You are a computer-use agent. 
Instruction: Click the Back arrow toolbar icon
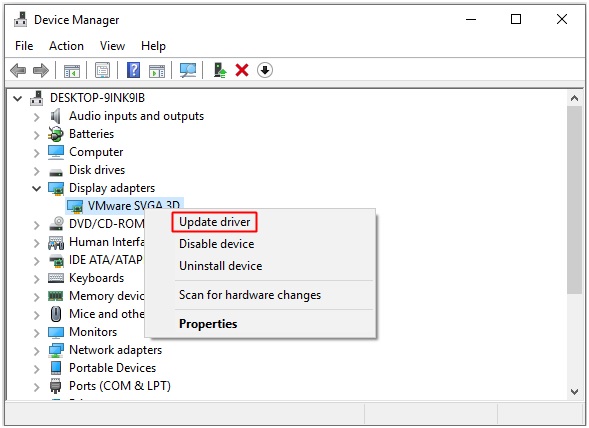18,70
